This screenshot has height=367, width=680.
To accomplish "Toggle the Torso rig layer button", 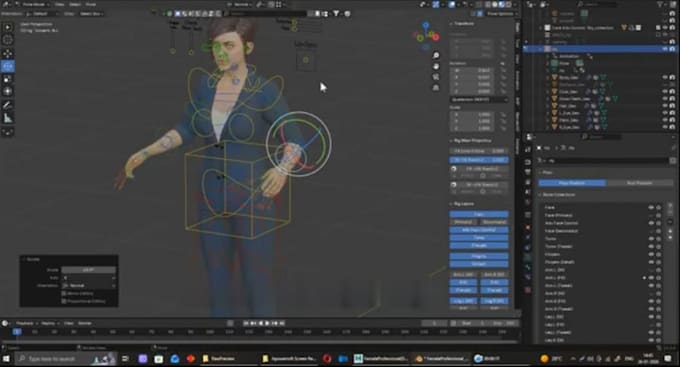I will click(479, 238).
